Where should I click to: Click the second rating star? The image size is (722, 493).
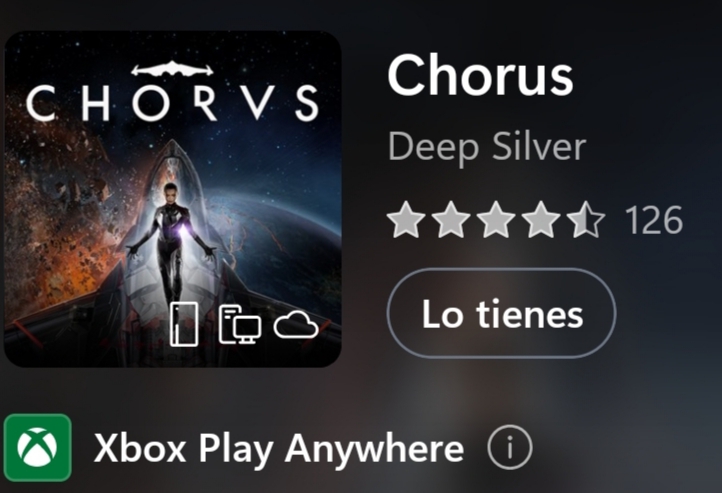click(451, 220)
